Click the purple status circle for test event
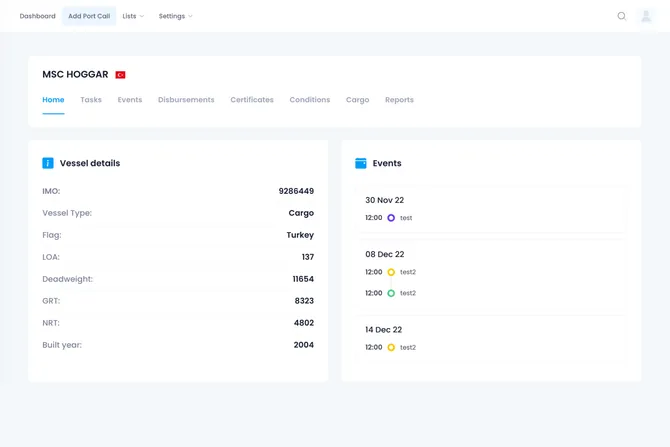Screen dimensions: 670x447 [391, 218]
